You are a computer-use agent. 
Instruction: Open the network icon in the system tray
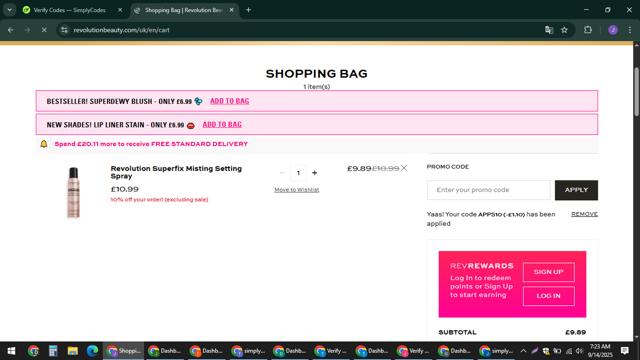click(569, 351)
